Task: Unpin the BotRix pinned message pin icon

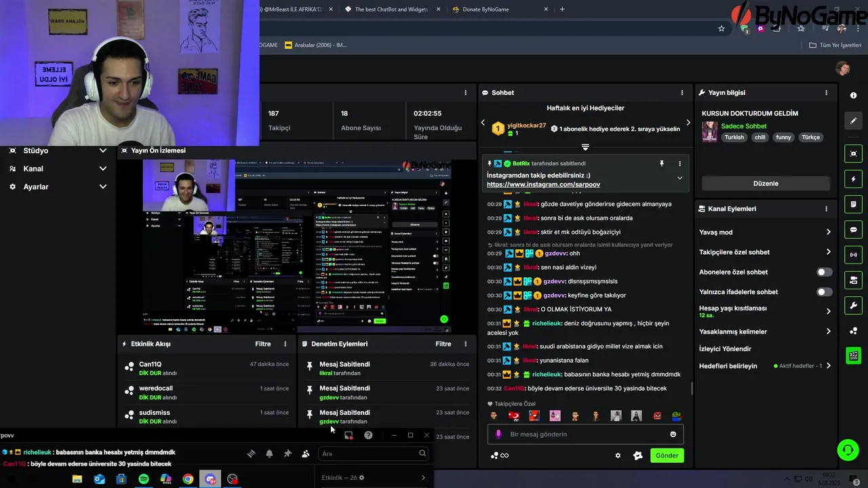Action: coord(662,163)
